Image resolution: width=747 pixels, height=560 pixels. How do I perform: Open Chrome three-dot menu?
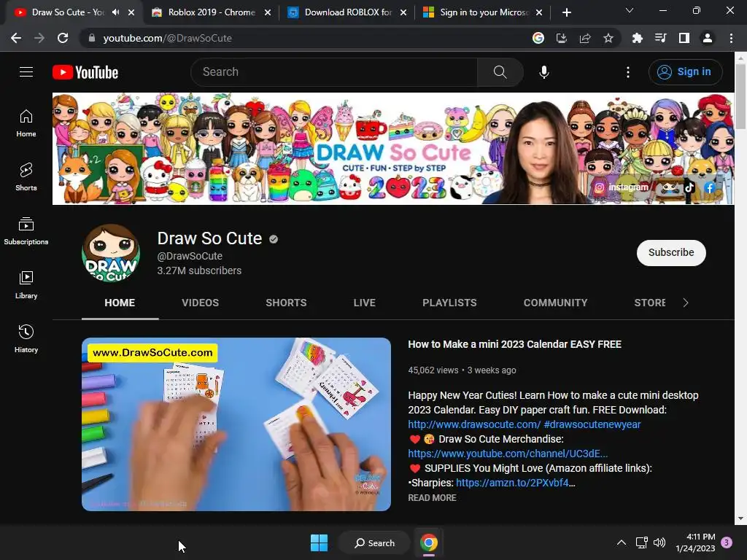(731, 38)
